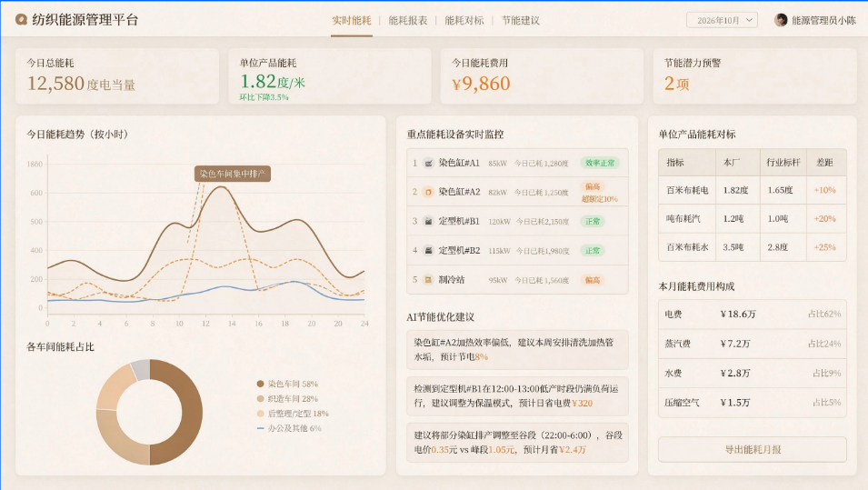Click the 单位产品能耗 1.82度/米 card

[x=330, y=75]
